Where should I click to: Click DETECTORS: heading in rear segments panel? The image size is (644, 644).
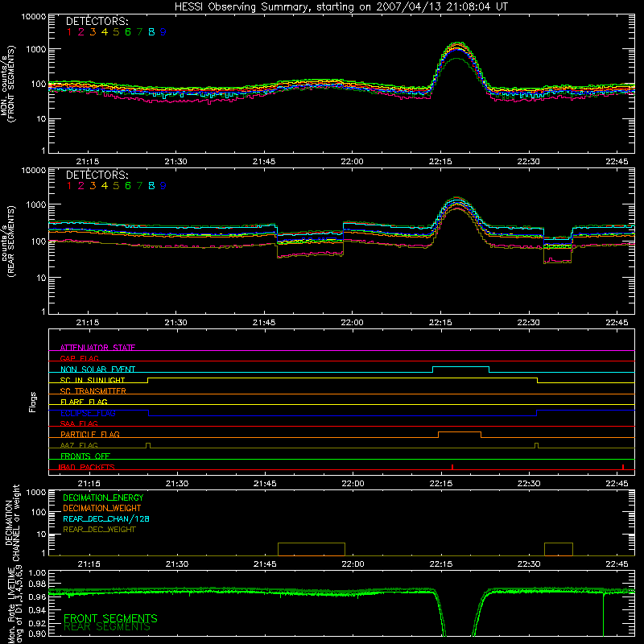pyautogui.click(x=97, y=175)
